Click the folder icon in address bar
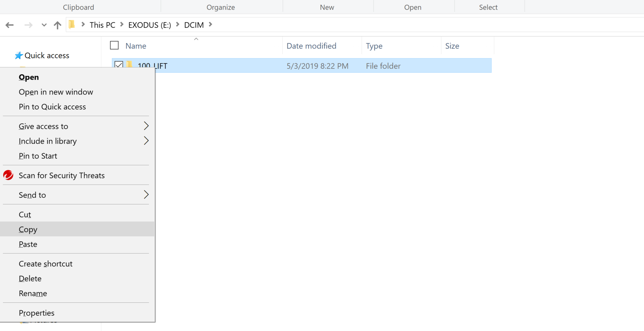This screenshot has width=644, height=331. 72,25
